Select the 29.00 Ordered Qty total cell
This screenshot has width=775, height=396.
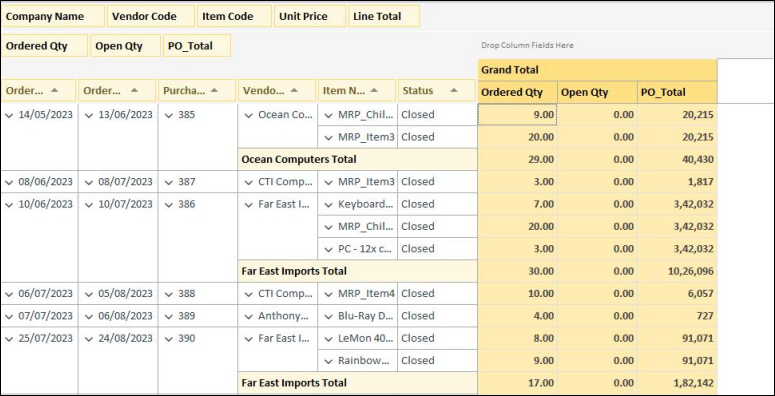tap(517, 159)
